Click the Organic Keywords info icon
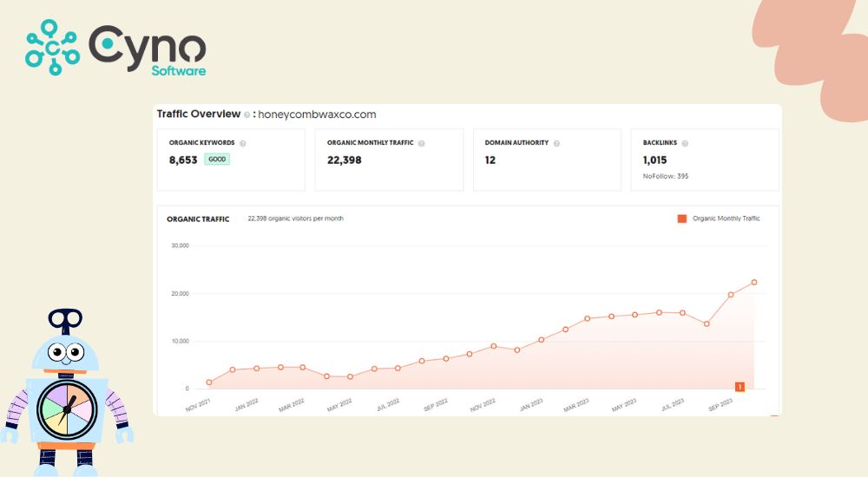This screenshot has width=868, height=477. point(243,143)
